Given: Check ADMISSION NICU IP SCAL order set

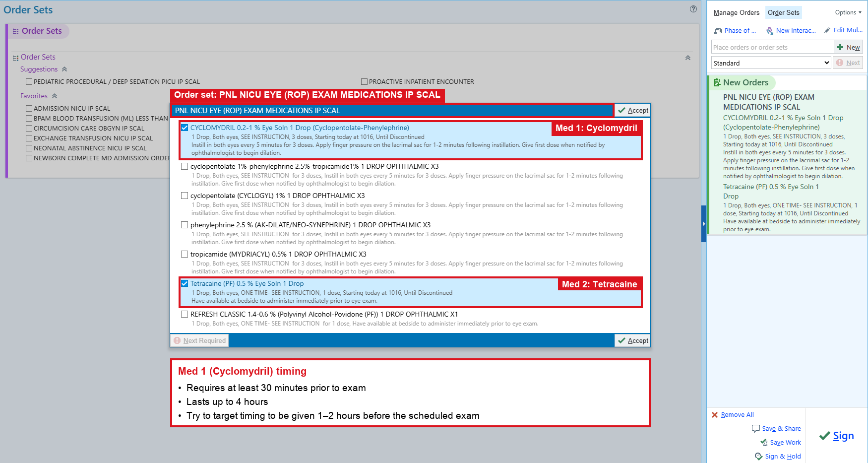Looking at the screenshot, I should [29, 108].
